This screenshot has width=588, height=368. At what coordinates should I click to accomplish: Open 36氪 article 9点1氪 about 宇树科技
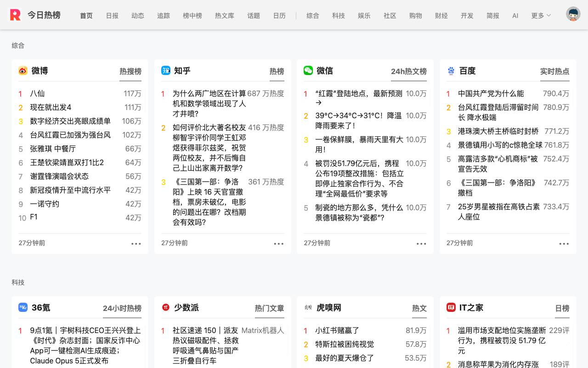[x=85, y=345]
